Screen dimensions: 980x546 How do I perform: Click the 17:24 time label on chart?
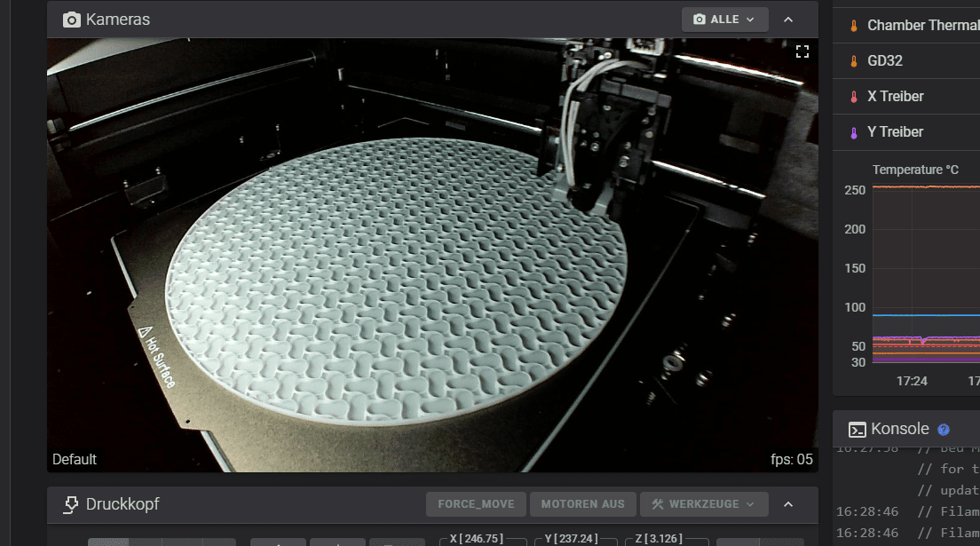point(912,381)
